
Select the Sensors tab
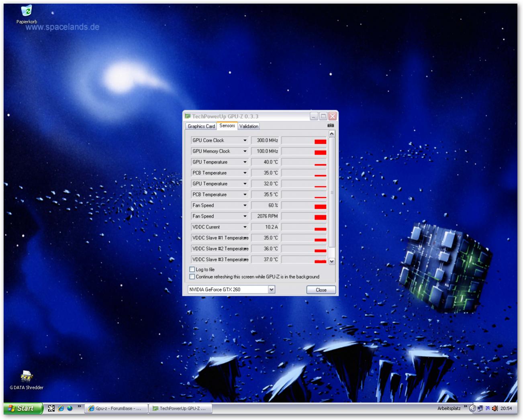[227, 126]
